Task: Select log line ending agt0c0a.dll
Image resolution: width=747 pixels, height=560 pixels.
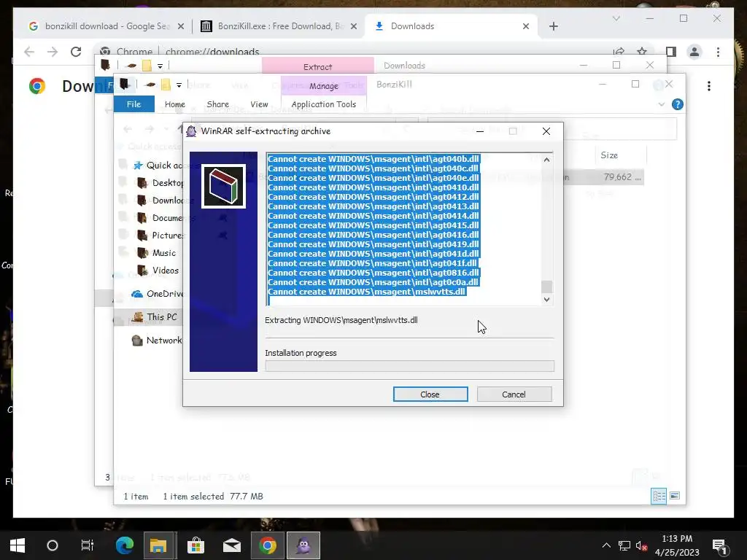Action: click(373, 282)
